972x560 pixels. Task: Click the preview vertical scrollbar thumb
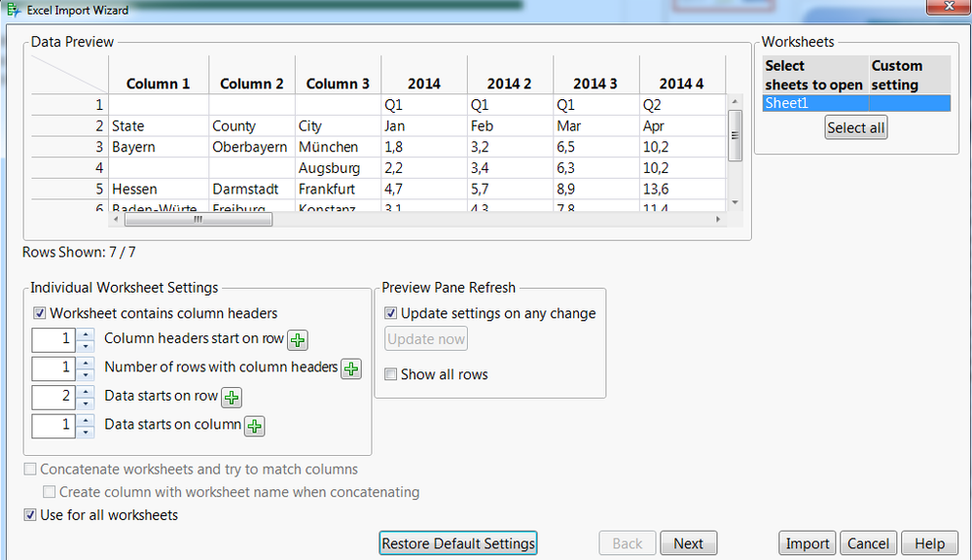[735, 136]
